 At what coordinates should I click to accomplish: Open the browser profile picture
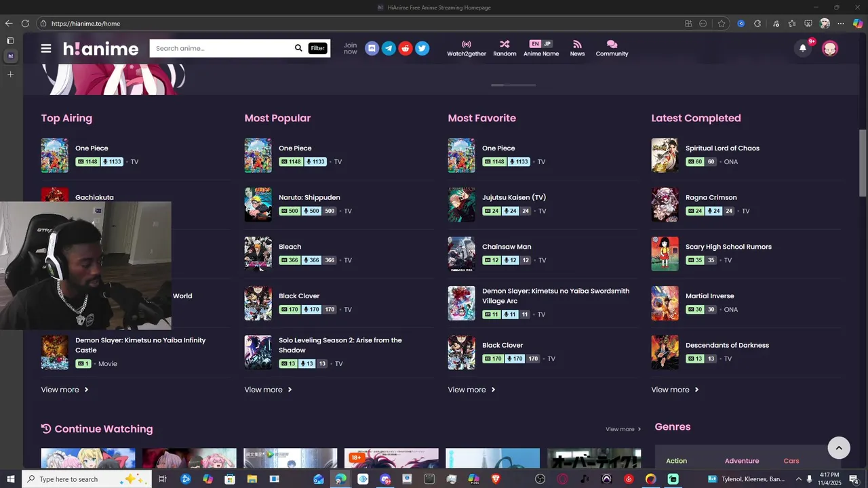tap(825, 23)
